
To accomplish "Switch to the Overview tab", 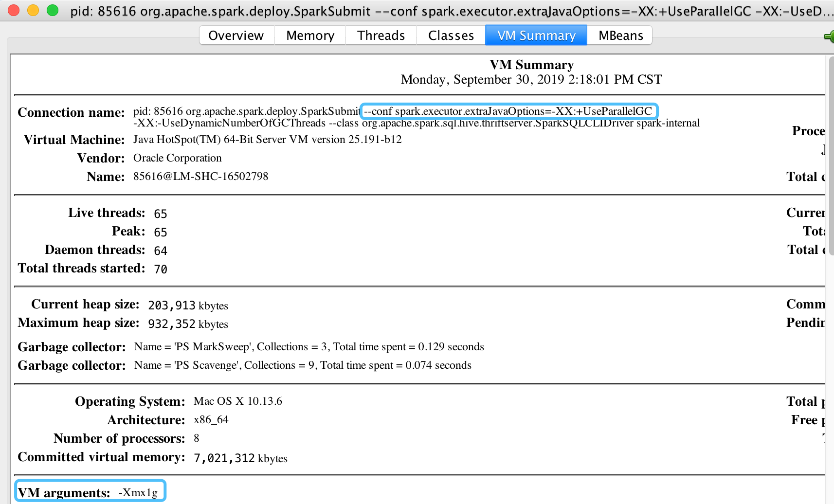I will 236,36.
